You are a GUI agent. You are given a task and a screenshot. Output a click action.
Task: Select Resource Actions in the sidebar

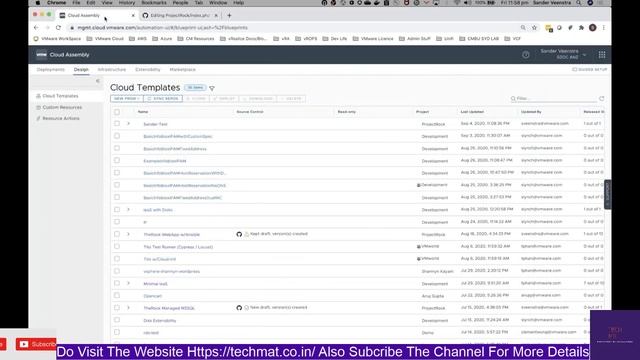[x=61, y=118]
